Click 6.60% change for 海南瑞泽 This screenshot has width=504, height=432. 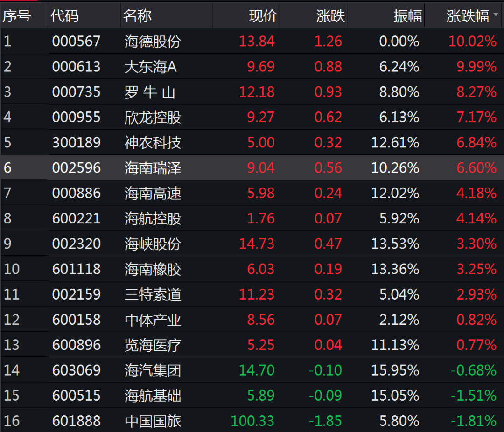pyautogui.click(x=476, y=168)
